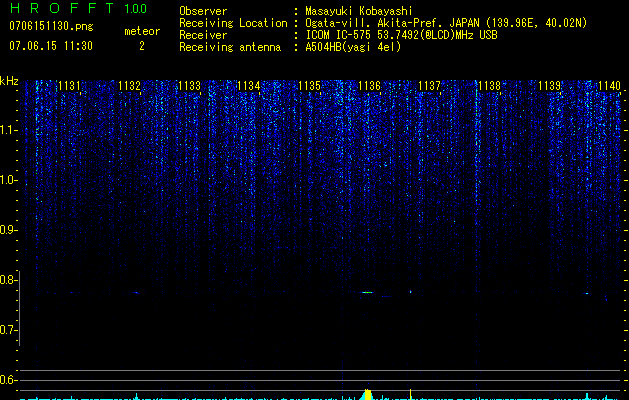This screenshot has height=400, width=629.
Task: Click the yellow power peak at bottom
Action: [367, 394]
